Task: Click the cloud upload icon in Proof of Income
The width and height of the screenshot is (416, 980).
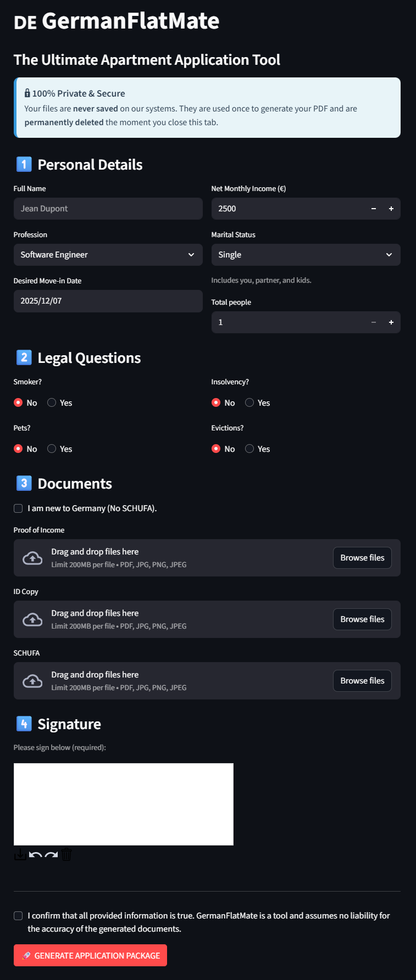Action: point(32,558)
